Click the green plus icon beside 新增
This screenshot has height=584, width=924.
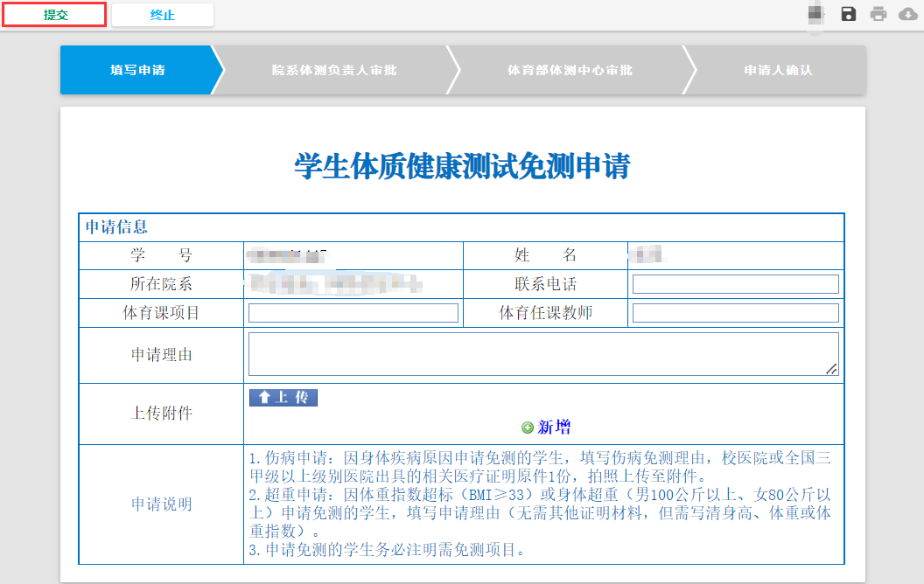point(528,428)
